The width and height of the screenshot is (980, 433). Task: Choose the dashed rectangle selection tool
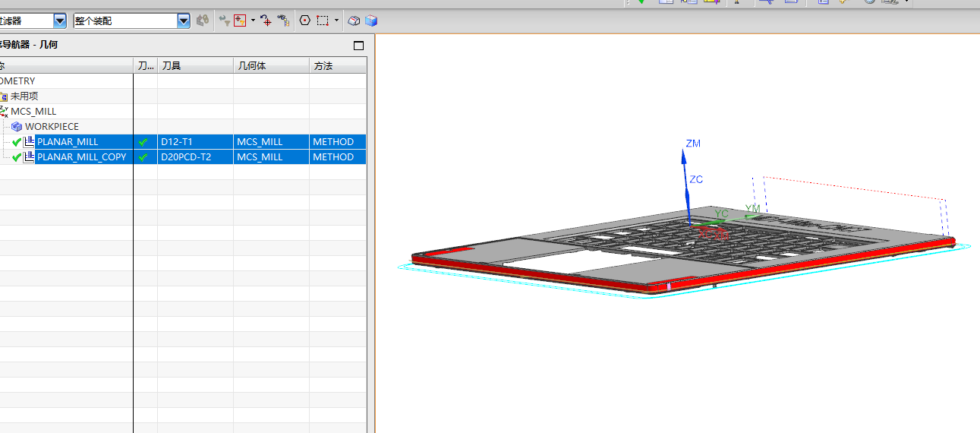[x=323, y=21]
